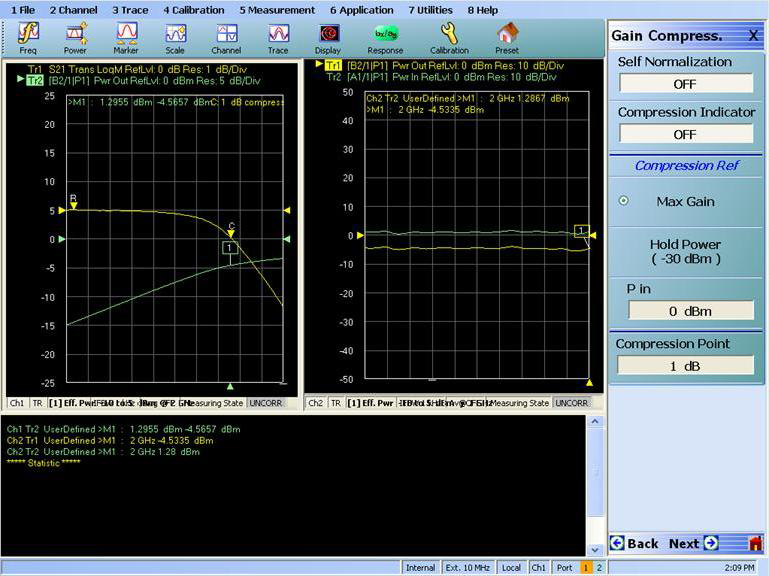
Task: Click the Hold Power (-30 dBm) button
Action: click(x=685, y=251)
